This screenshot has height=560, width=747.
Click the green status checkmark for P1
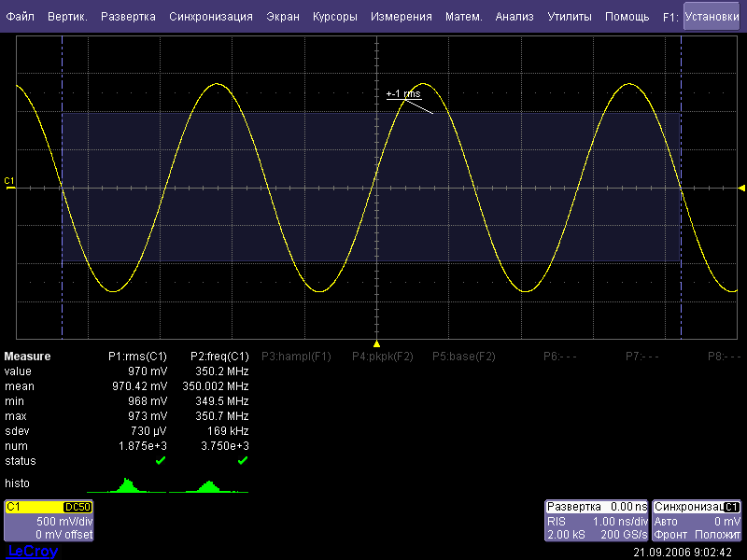(x=161, y=461)
